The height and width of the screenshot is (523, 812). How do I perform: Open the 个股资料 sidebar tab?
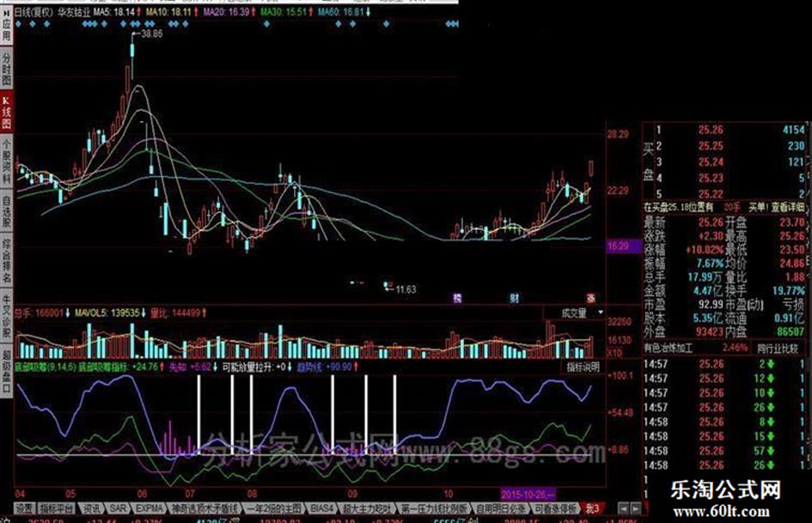(6, 161)
